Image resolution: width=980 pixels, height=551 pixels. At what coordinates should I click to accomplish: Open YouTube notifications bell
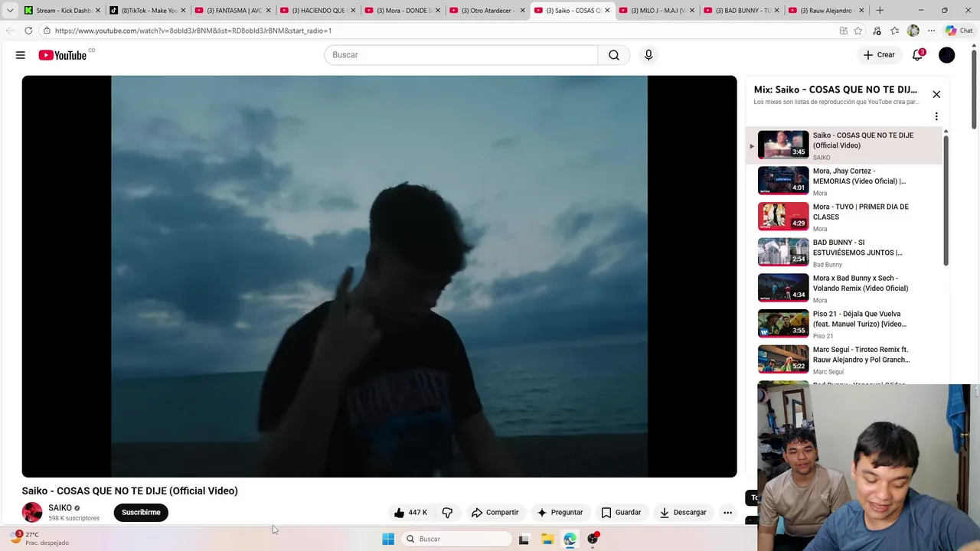917,55
